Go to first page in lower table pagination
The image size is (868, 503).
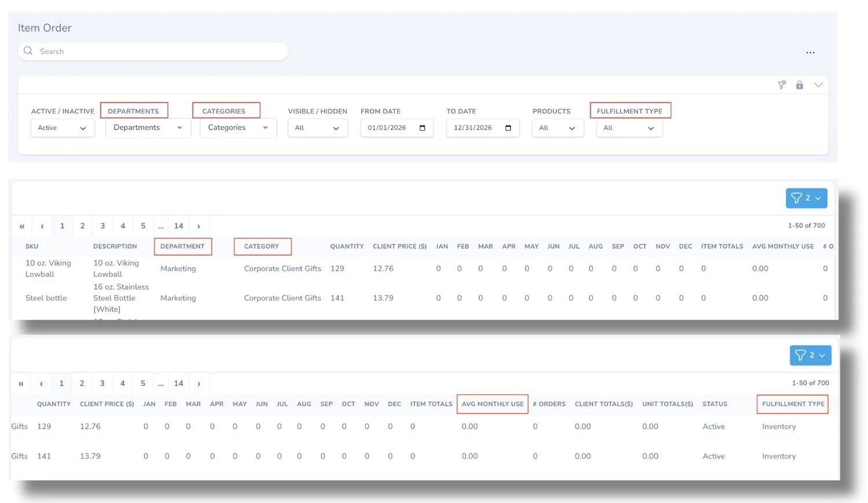[x=21, y=383]
